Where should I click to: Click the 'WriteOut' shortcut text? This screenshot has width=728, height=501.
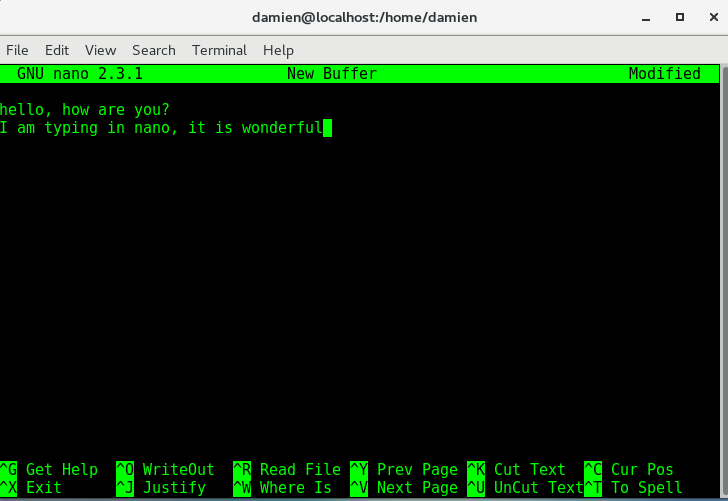tap(179, 469)
